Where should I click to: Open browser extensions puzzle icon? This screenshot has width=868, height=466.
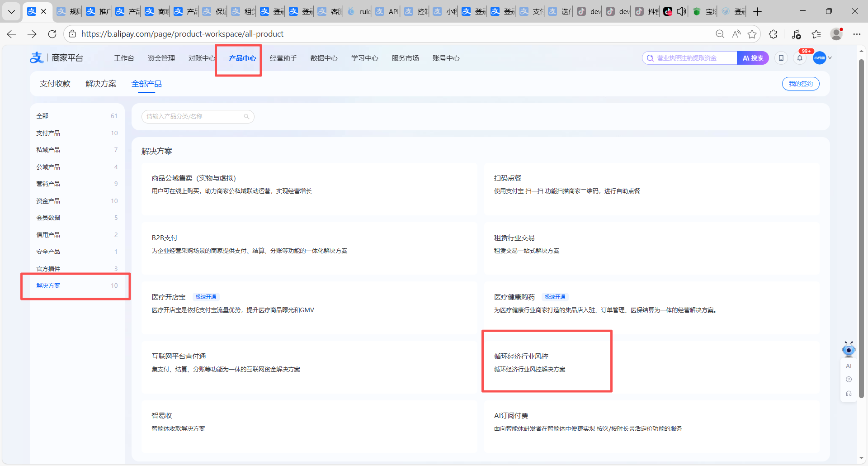tap(773, 34)
